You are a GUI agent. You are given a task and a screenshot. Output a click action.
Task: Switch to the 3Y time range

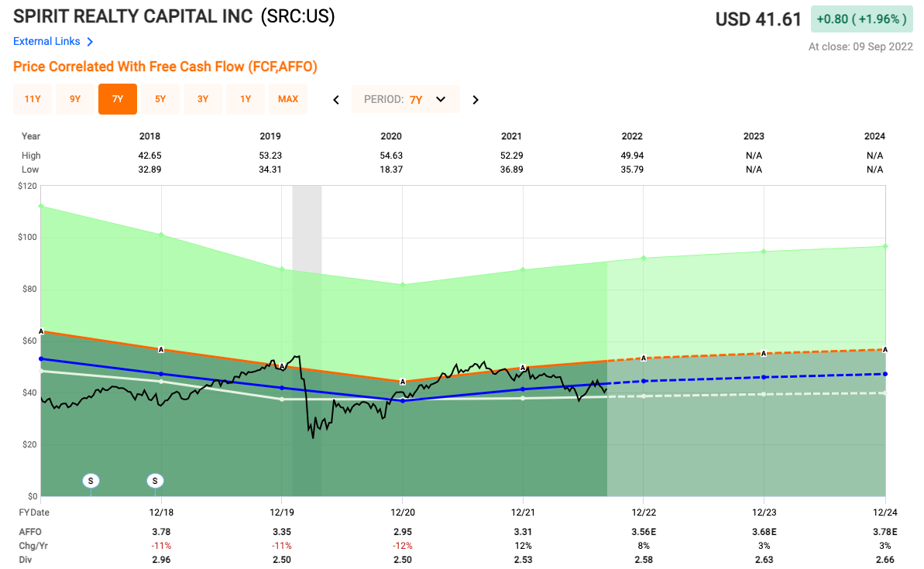203,99
